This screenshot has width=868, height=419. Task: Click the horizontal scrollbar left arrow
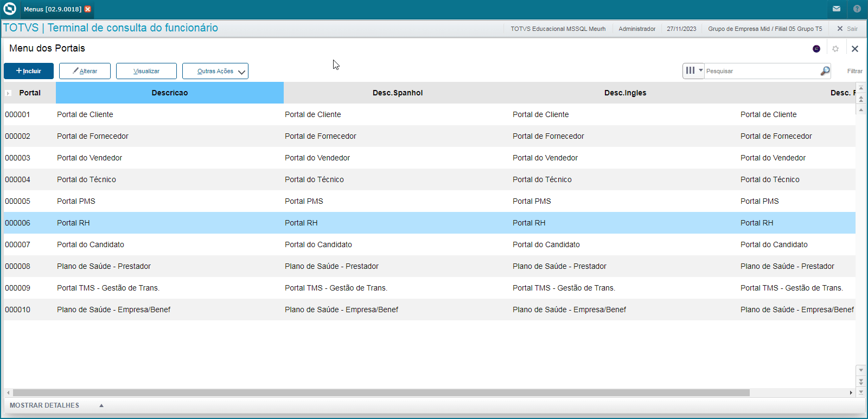click(x=8, y=392)
